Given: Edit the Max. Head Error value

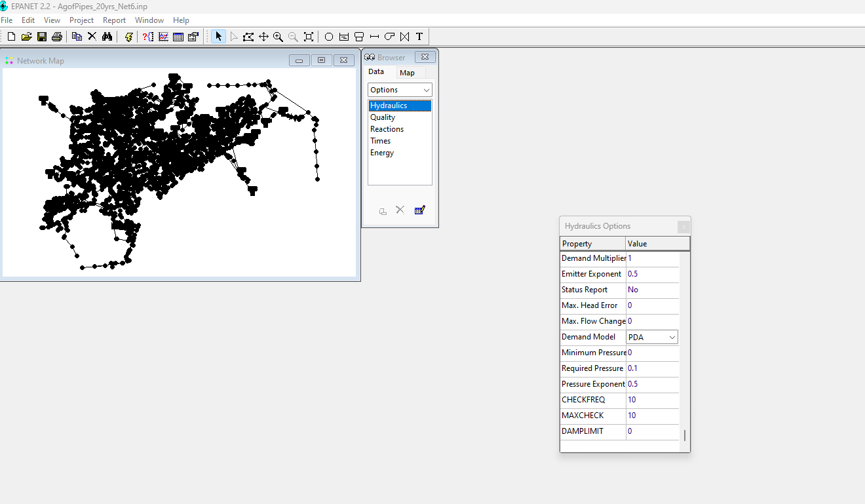Looking at the screenshot, I should (x=652, y=305).
